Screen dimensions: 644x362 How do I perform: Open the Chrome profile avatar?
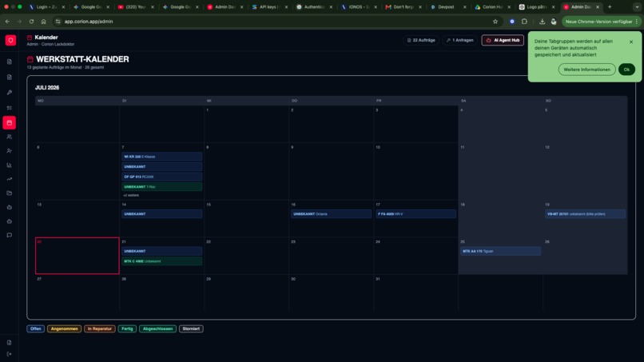tap(554, 22)
